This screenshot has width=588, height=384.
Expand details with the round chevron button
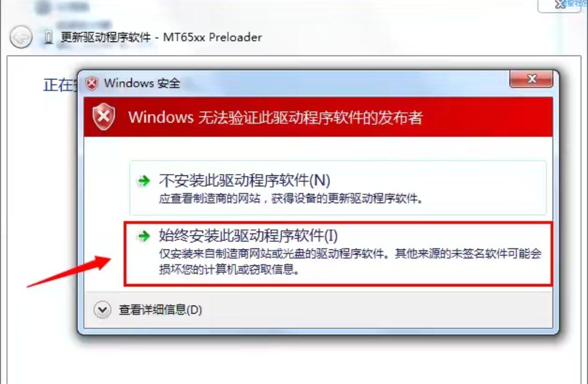pyautogui.click(x=102, y=310)
